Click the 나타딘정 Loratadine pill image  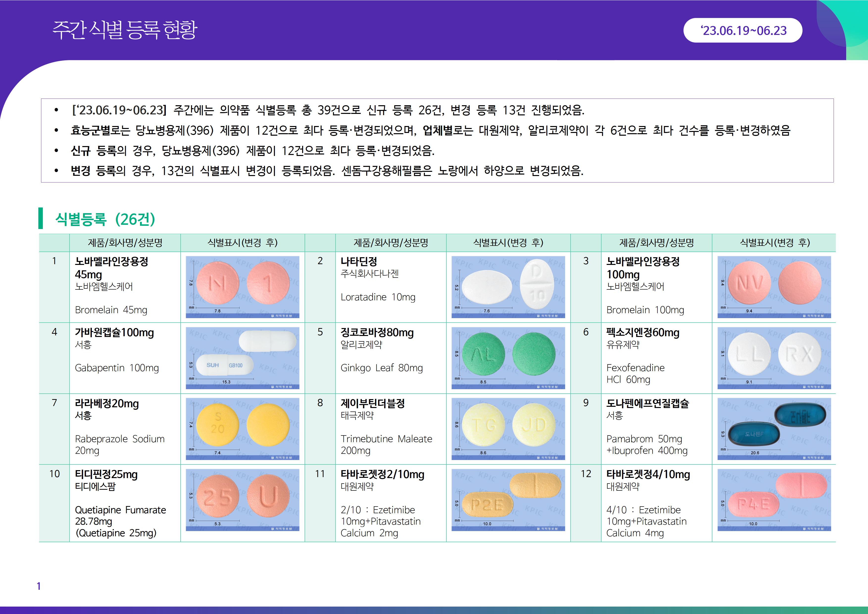tap(508, 287)
